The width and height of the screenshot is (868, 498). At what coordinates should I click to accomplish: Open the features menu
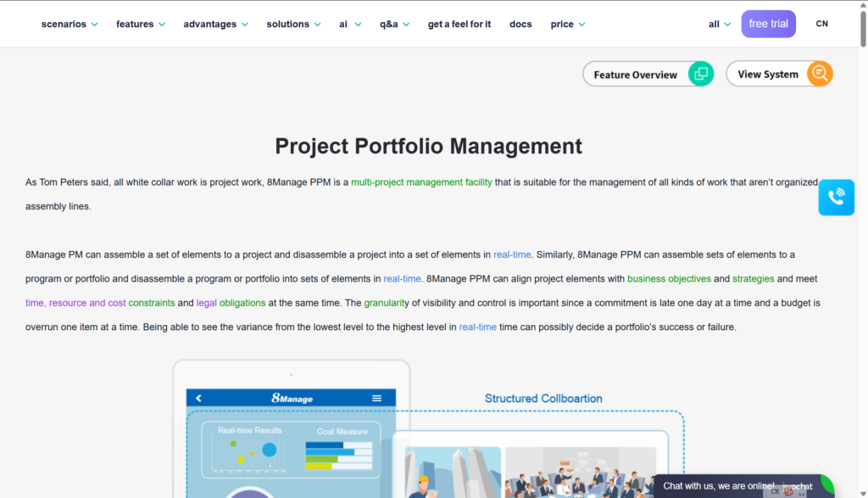coord(135,24)
